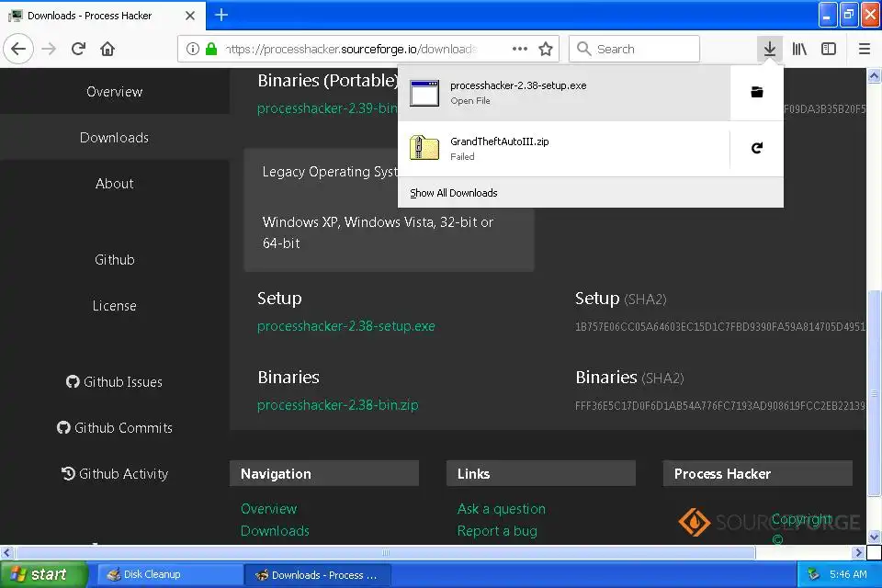Click Ask a question link
The image size is (882, 588).
[502, 509]
